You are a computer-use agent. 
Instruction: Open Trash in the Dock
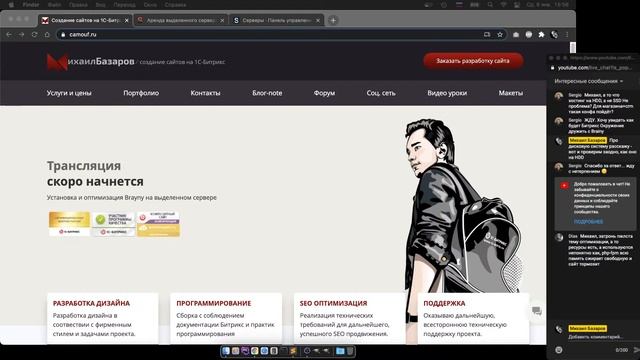pos(350,351)
